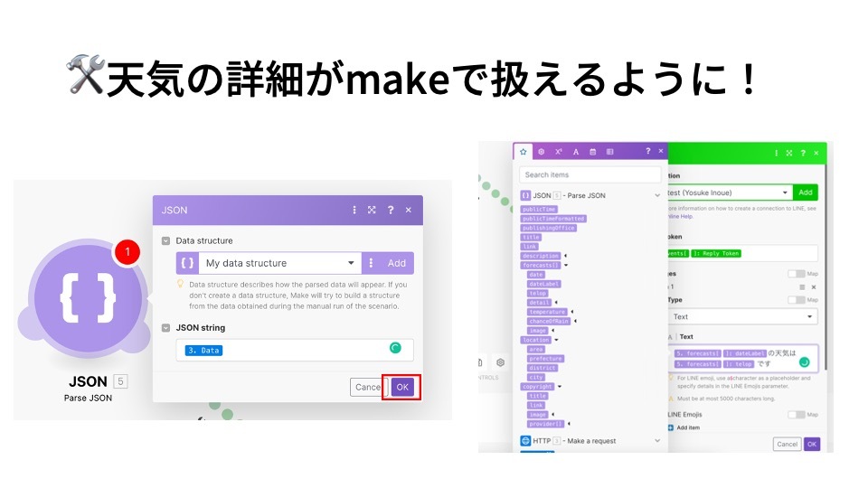868x488 pixels.
Task: Open the LINE dialog kebab menu
Action: (776, 153)
